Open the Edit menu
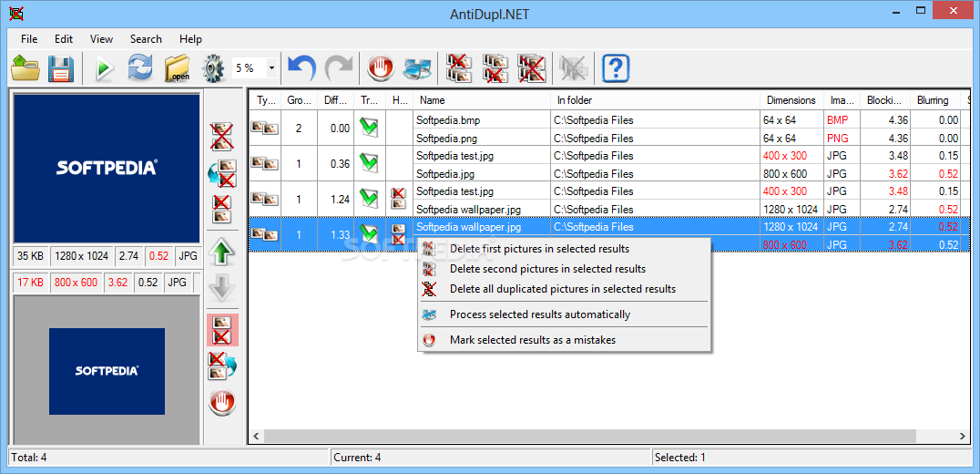Viewport: 980px width, 474px height. pyautogui.click(x=64, y=39)
